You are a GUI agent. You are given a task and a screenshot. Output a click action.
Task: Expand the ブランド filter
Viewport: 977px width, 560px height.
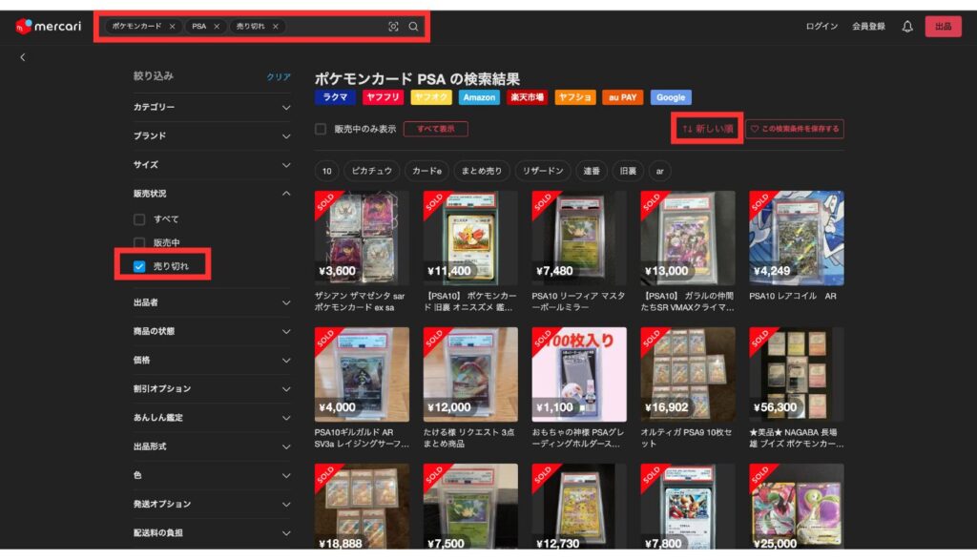pyautogui.click(x=212, y=135)
